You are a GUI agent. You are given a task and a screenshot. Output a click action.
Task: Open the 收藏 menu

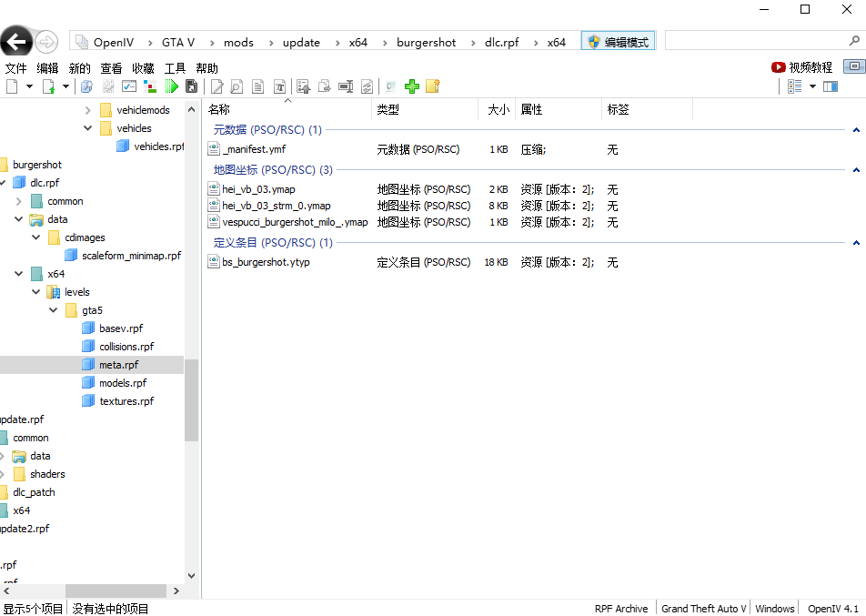143,68
